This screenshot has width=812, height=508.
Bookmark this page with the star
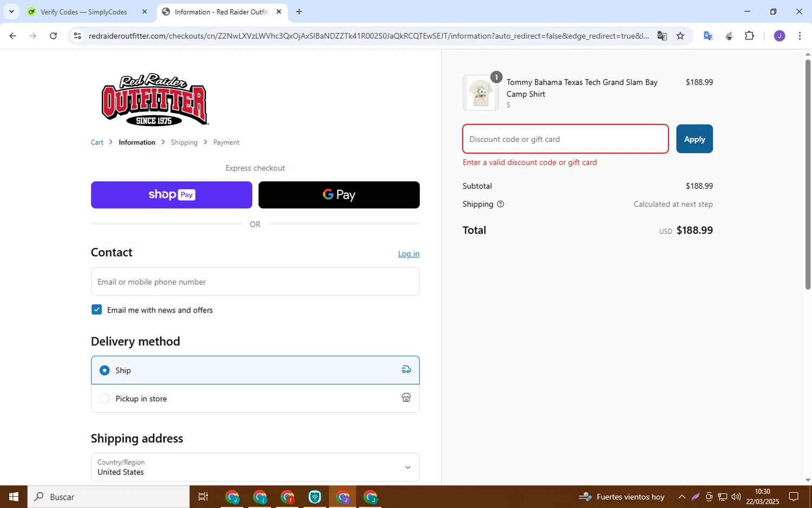pyautogui.click(x=680, y=36)
